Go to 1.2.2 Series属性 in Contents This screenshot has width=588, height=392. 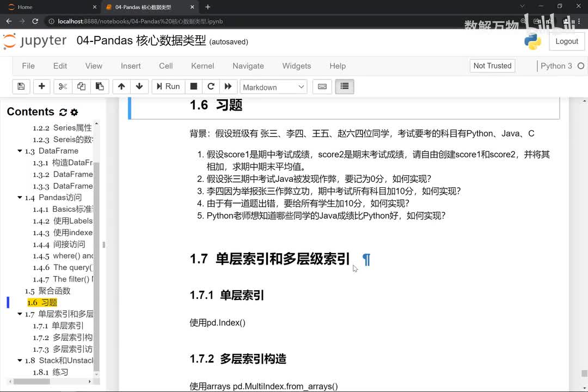pos(62,127)
